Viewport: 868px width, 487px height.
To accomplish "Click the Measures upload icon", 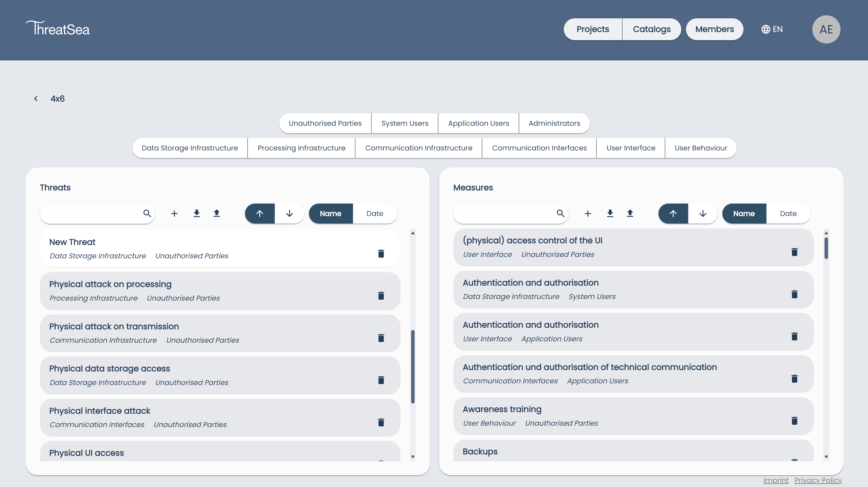I will pyautogui.click(x=630, y=213).
